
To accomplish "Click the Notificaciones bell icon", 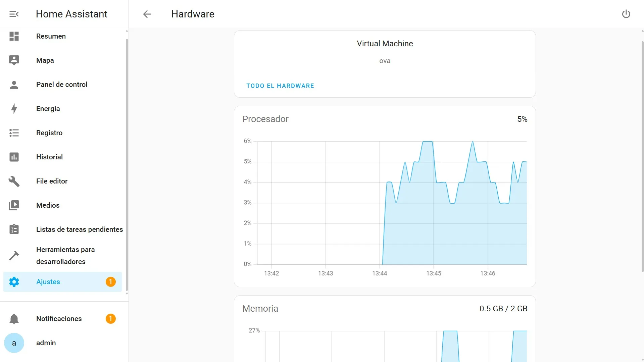I will tap(14, 319).
